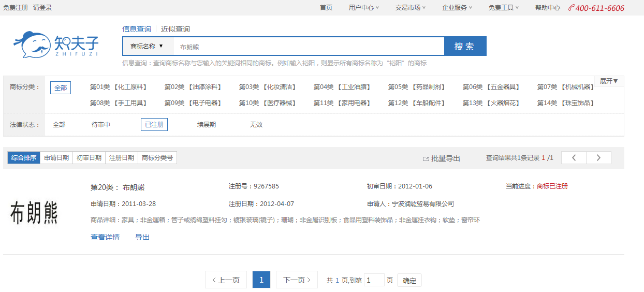This screenshot has height=292, width=644.
Task: Select 全部 in trademark category filter
Action: point(61,87)
